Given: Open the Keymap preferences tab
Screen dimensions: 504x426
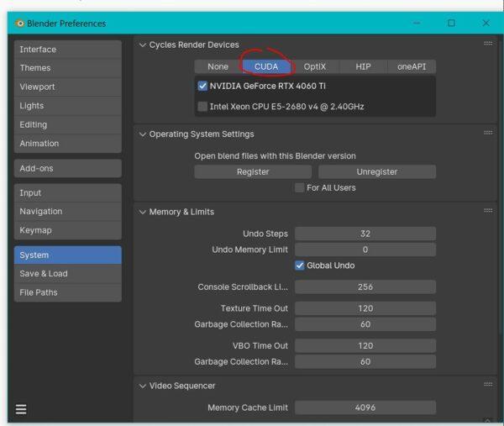Looking at the screenshot, I should pos(68,230).
